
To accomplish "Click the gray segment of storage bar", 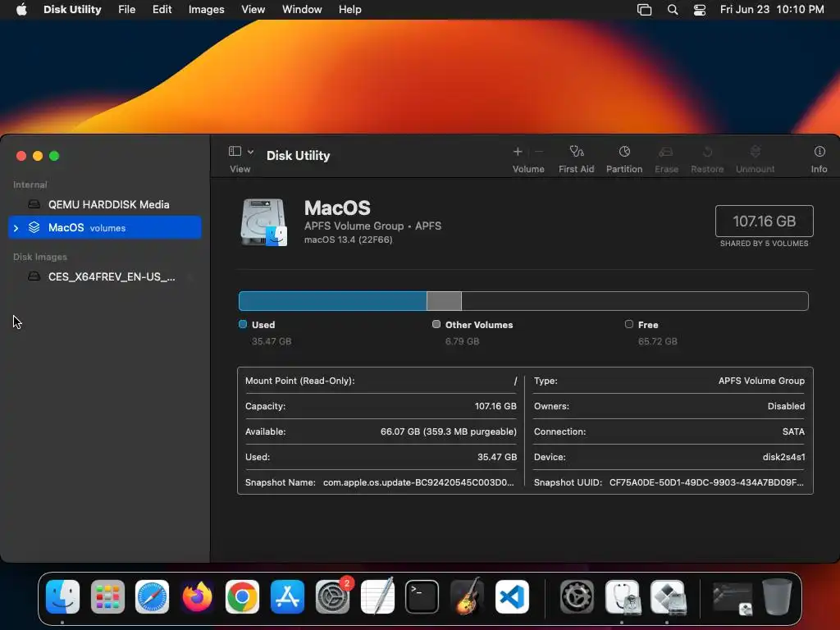I will click(x=444, y=301).
